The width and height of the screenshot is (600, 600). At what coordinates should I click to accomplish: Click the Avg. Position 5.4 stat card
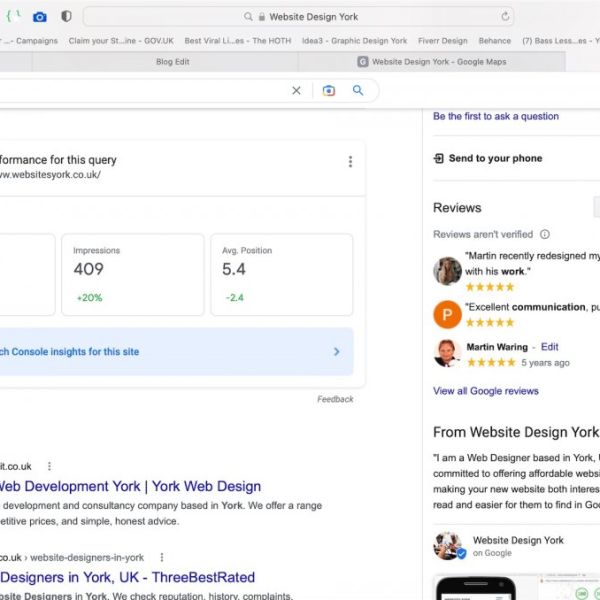click(282, 275)
